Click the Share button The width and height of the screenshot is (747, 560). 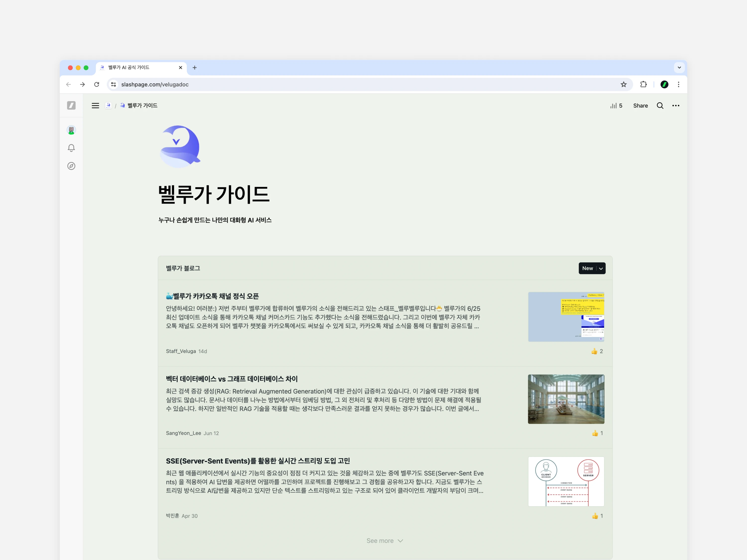point(640,106)
